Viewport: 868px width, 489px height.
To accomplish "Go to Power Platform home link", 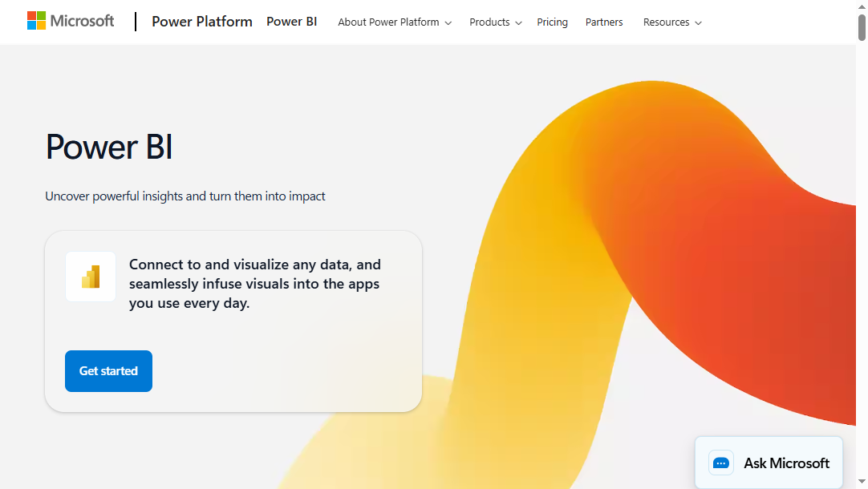I will (x=202, y=22).
